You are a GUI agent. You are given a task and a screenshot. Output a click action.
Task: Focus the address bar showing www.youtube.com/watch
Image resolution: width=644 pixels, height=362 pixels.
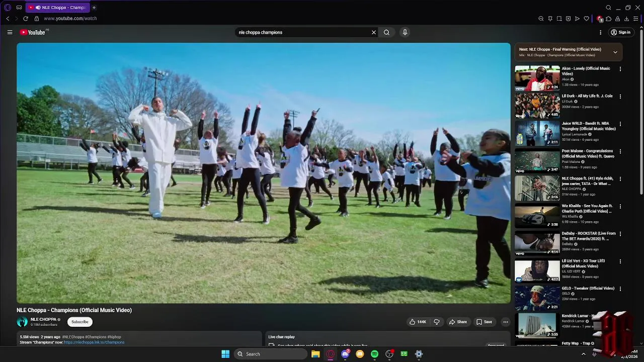pyautogui.click(x=70, y=19)
